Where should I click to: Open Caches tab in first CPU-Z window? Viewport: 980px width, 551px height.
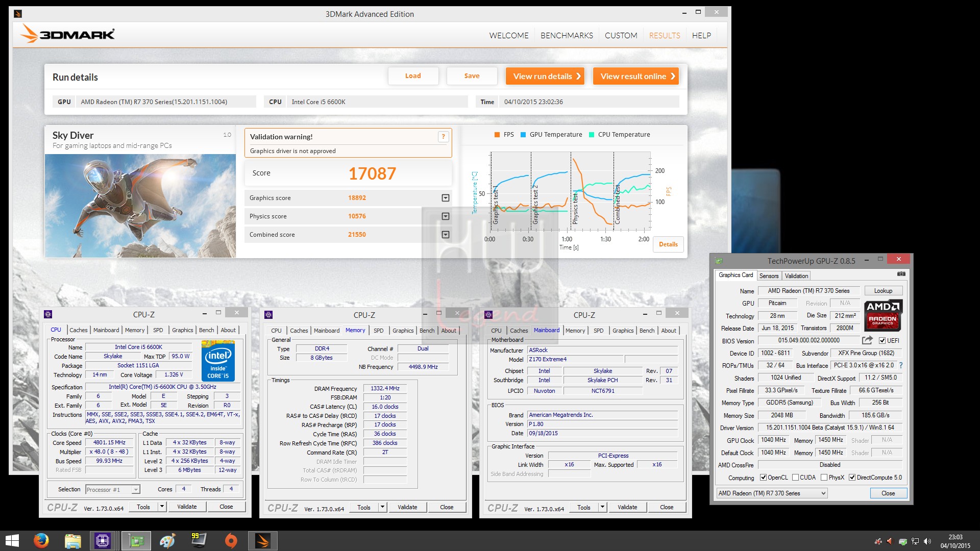click(x=79, y=330)
